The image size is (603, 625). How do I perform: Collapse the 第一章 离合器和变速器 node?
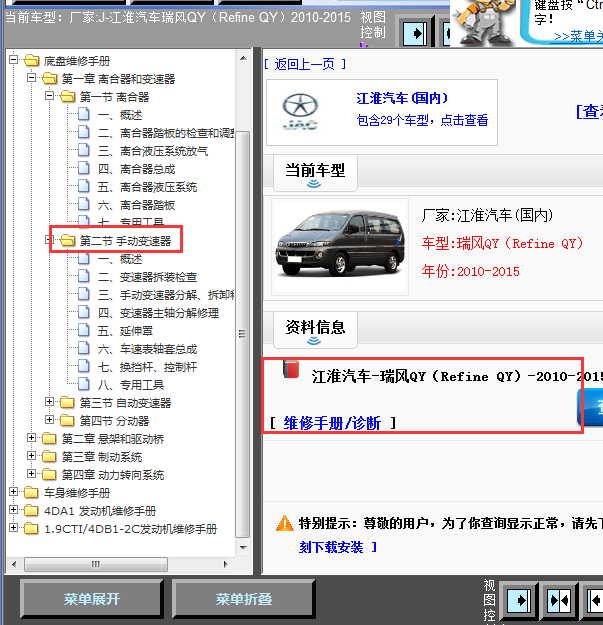(31, 78)
